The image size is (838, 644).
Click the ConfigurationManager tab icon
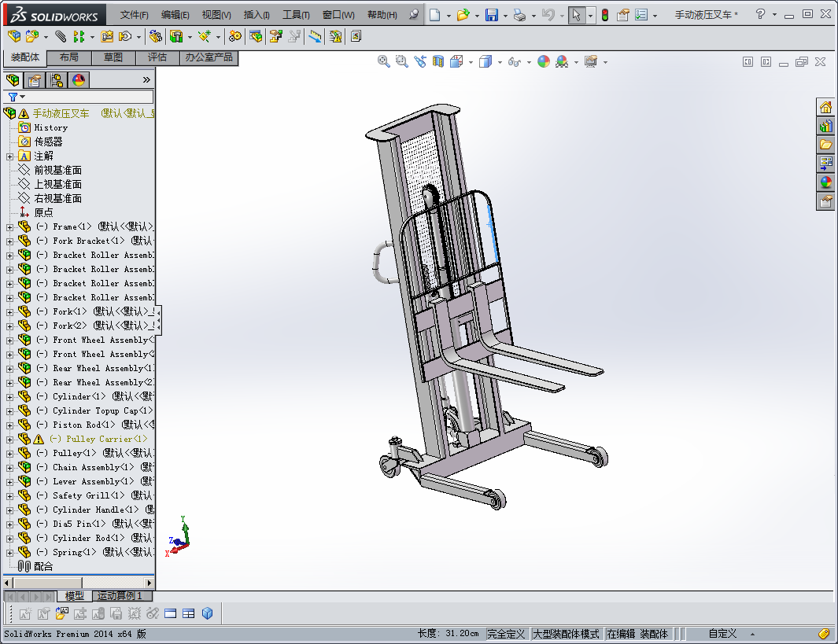pyautogui.click(x=57, y=79)
